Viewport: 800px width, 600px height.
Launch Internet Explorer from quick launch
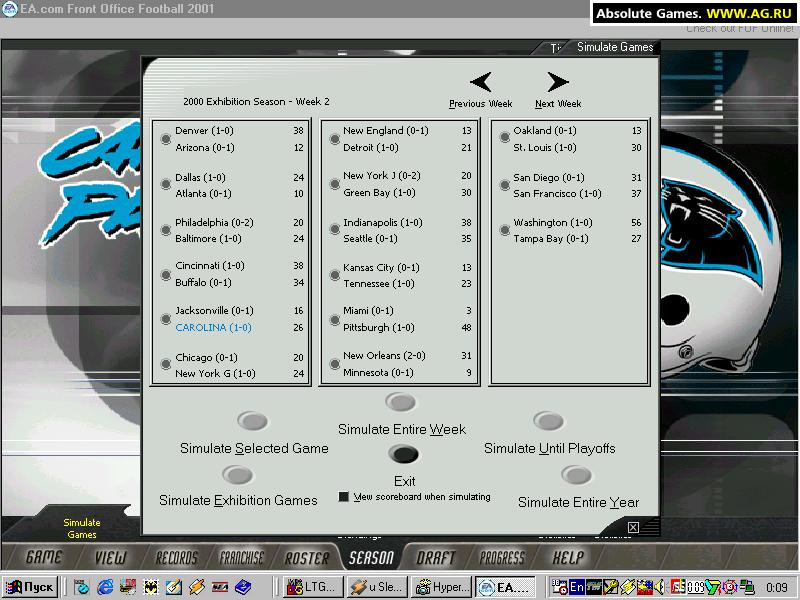click(x=105, y=587)
